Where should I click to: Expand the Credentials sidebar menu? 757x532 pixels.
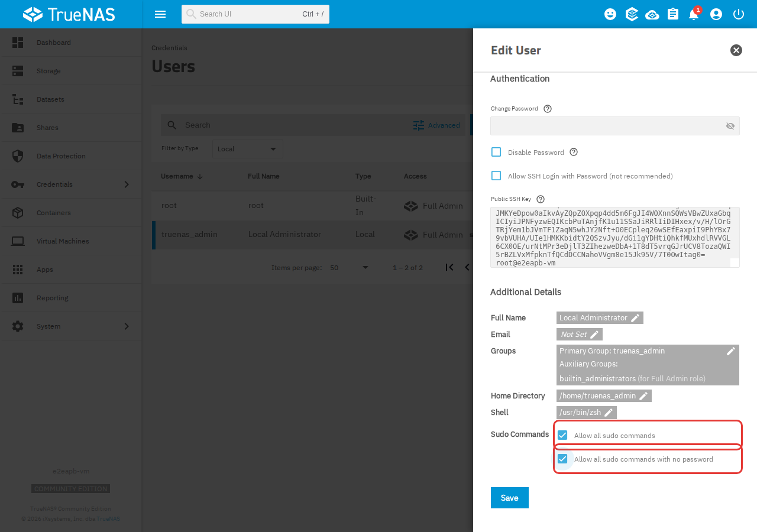tap(71, 184)
